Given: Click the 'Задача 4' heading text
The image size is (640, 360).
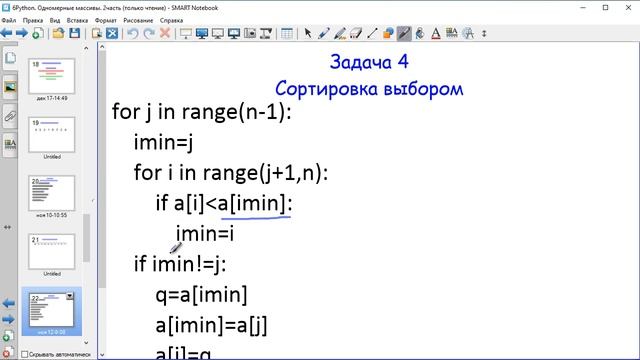Looking at the screenshot, I should [369, 62].
